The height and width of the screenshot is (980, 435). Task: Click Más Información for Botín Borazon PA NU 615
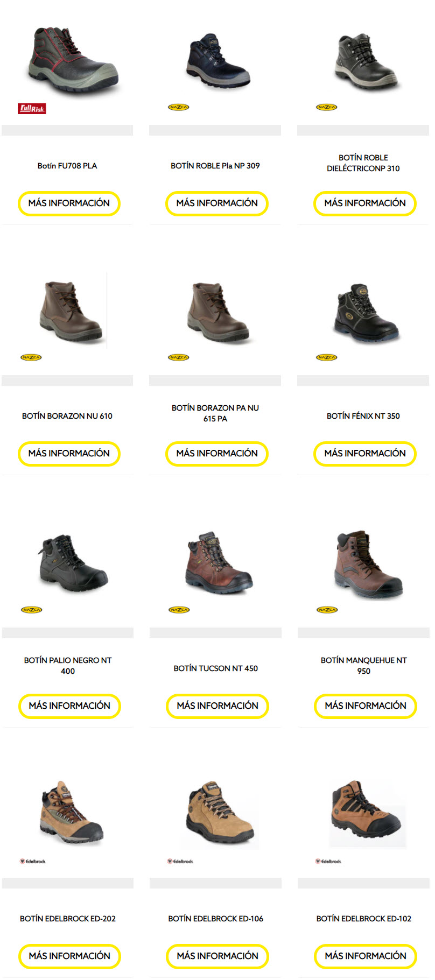point(217,454)
